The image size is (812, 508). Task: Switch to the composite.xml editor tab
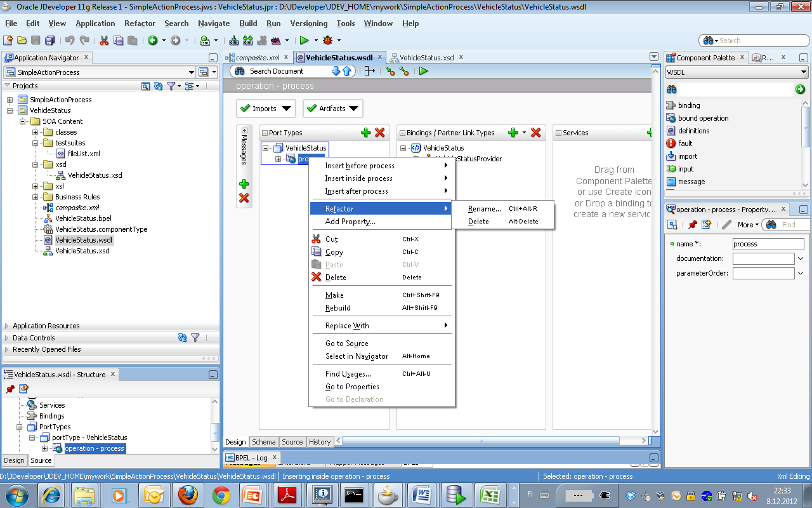pos(258,57)
